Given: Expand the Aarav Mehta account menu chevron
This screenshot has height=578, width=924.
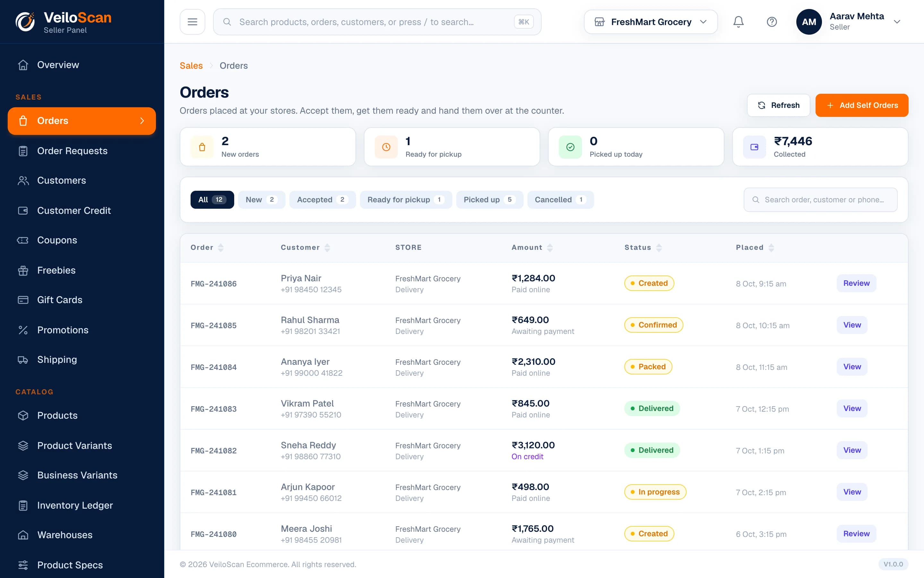Looking at the screenshot, I should pyautogui.click(x=897, y=22).
